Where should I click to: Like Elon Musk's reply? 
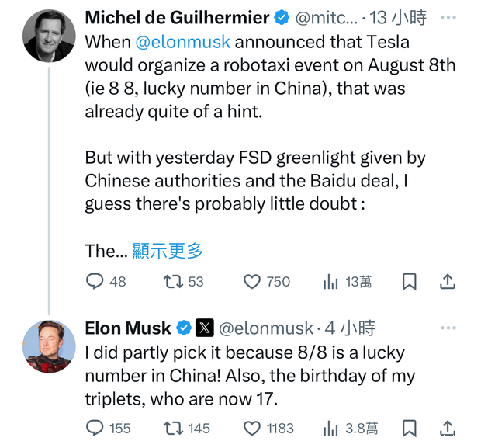click(252, 428)
